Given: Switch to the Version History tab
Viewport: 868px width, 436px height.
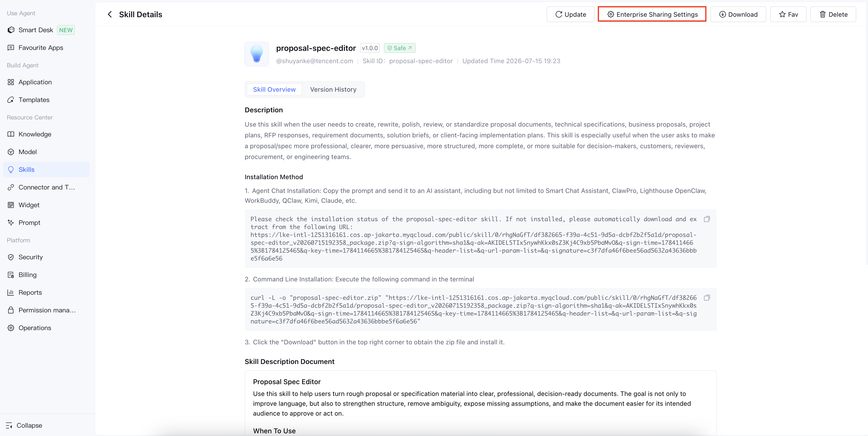Looking at the screenshot, I should [x=333, y=89].
